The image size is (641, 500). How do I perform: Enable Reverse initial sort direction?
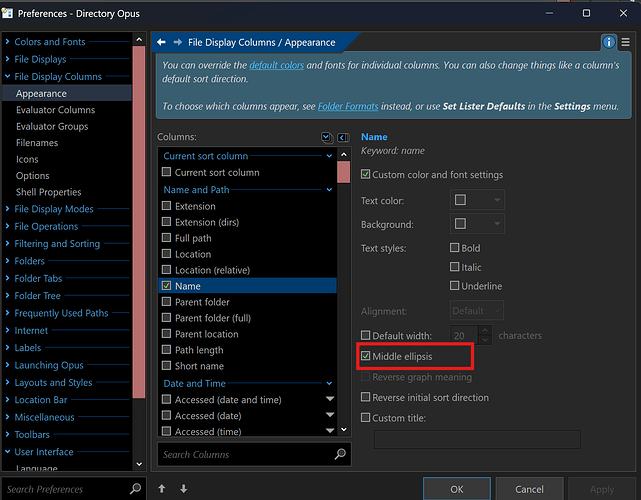tap(365, 397)
